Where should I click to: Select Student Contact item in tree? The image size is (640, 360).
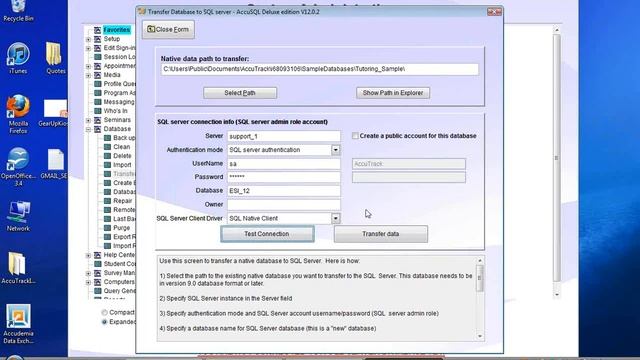coord(119,264)
